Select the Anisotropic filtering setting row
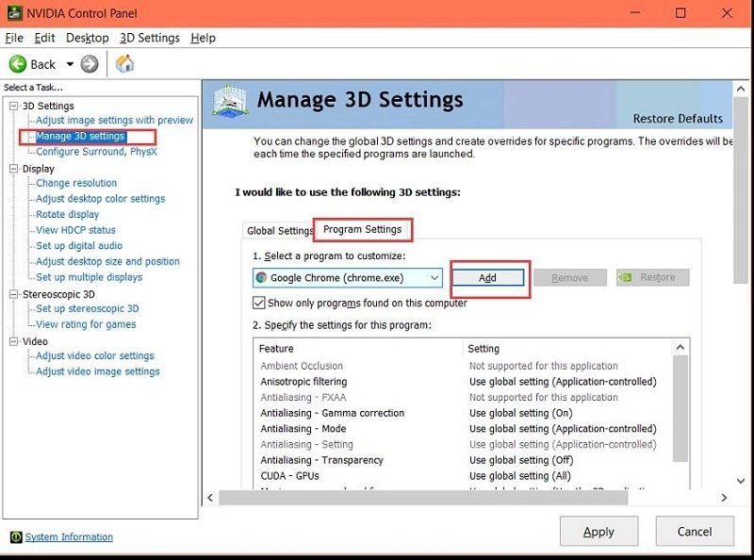The image size is (754, 560). pyautogui.click(x=303, y=382)
